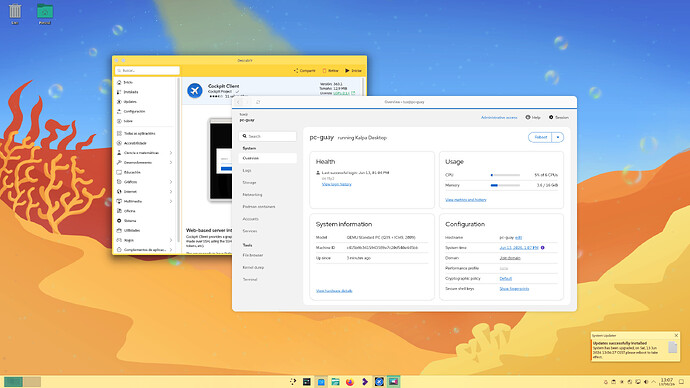Screen dimensions: 690x388
Task: Expand hidden system tray icons arrow
Action: pyautogui.click(x=653, y=381)
